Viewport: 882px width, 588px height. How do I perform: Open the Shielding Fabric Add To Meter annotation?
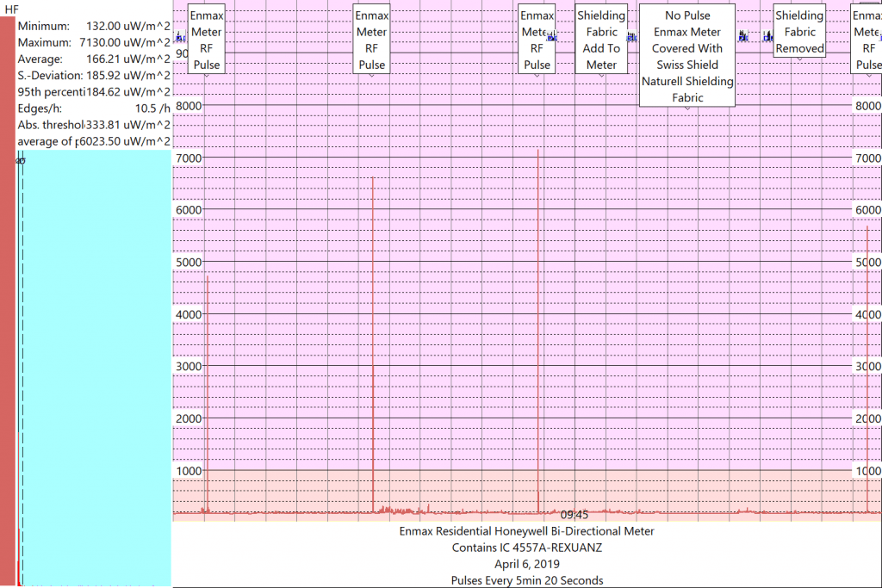pos(601,40)
